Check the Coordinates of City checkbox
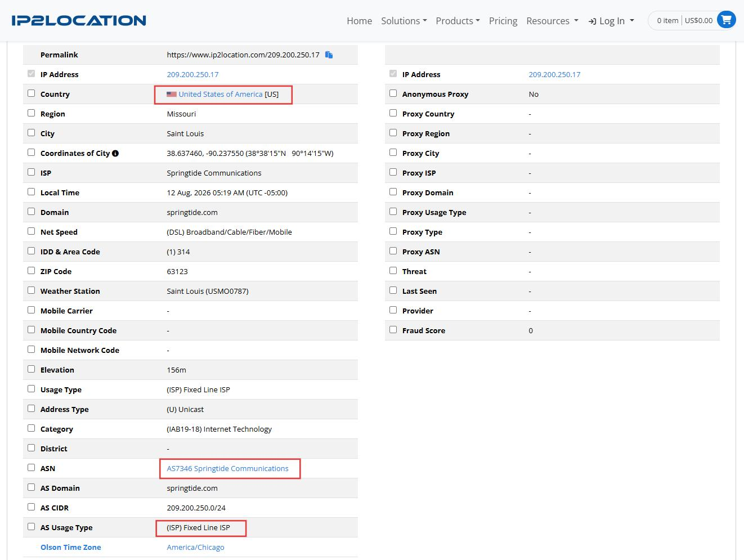The width and height of the screenshot is (744, 560). [x=32, y=153]
